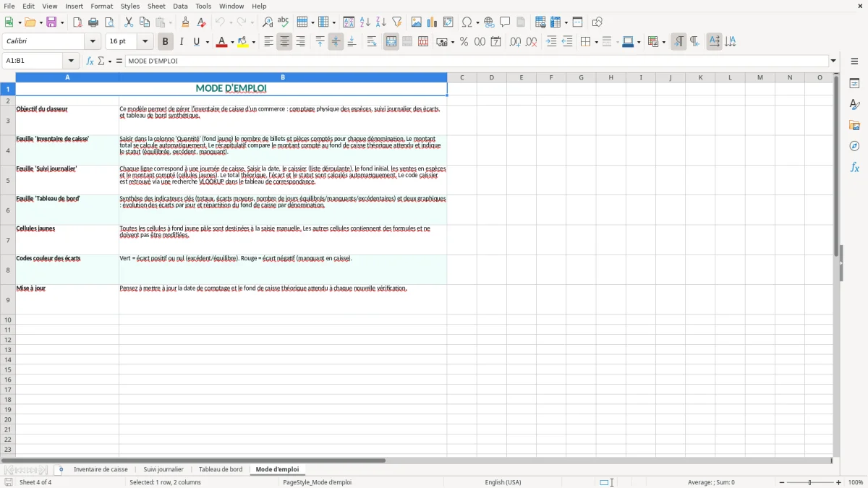Open the Font Name dropdown list
The height and width of the screenshot is (488, 868).
pyautogui.click(x=93, y=42)
